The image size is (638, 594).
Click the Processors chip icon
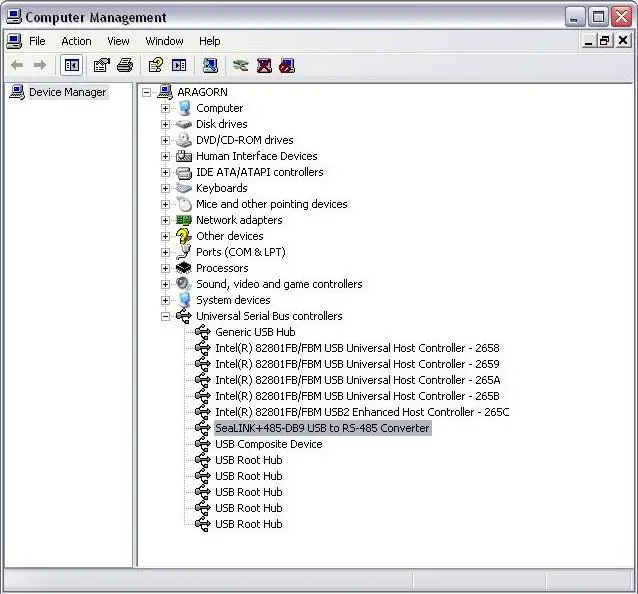point(184,268)
